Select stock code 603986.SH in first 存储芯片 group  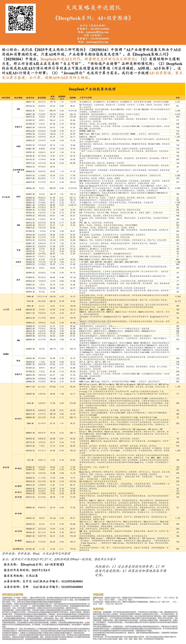coord(30,134)
